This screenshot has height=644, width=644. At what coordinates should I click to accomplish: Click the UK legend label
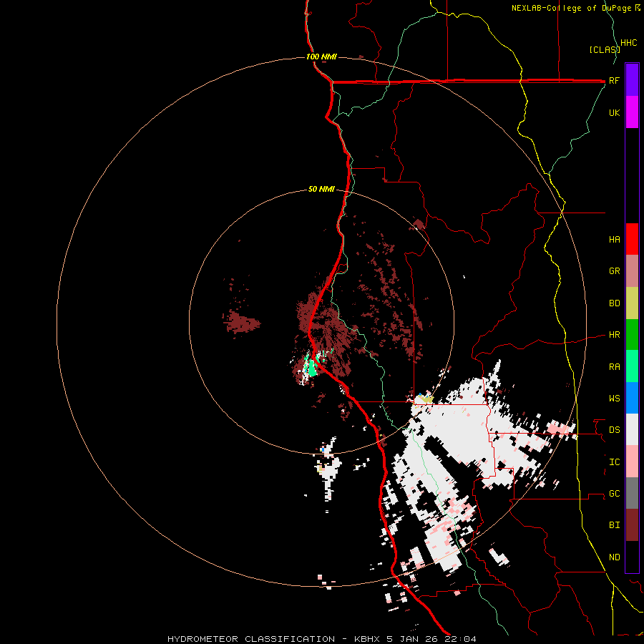pos(614,112)
